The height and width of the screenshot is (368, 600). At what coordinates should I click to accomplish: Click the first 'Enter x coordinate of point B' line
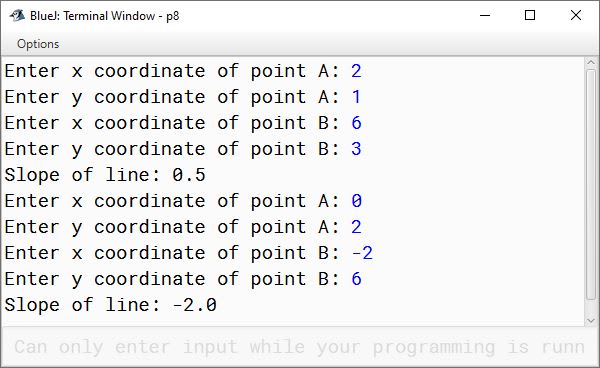[x=183, y=123]
